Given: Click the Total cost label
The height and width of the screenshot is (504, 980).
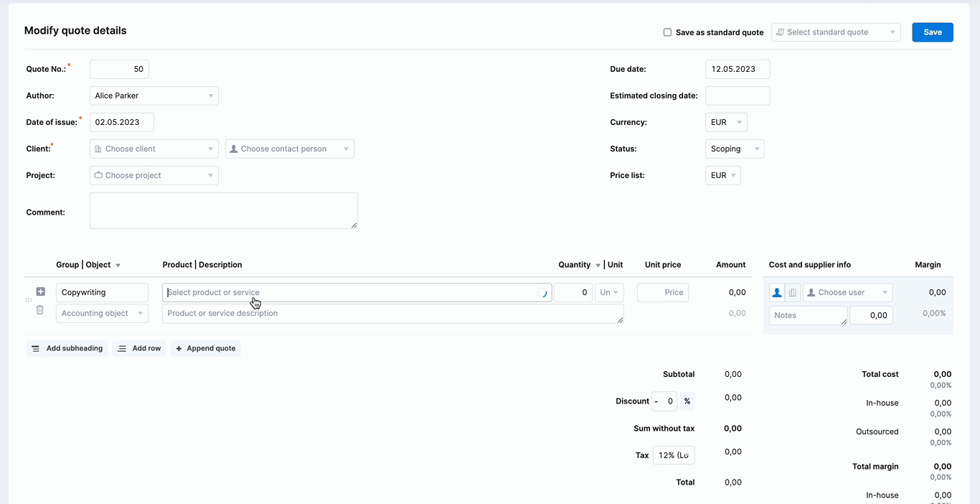Looking at the screenshot, I should [x=880, y=374].
